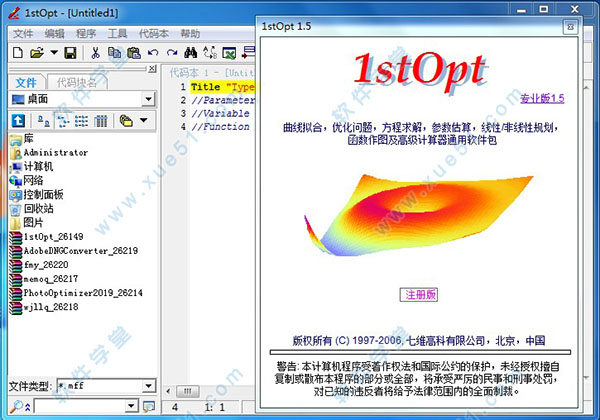Select the PhotoOptimizer2019_26214 archive

click(x=76, y=293)
